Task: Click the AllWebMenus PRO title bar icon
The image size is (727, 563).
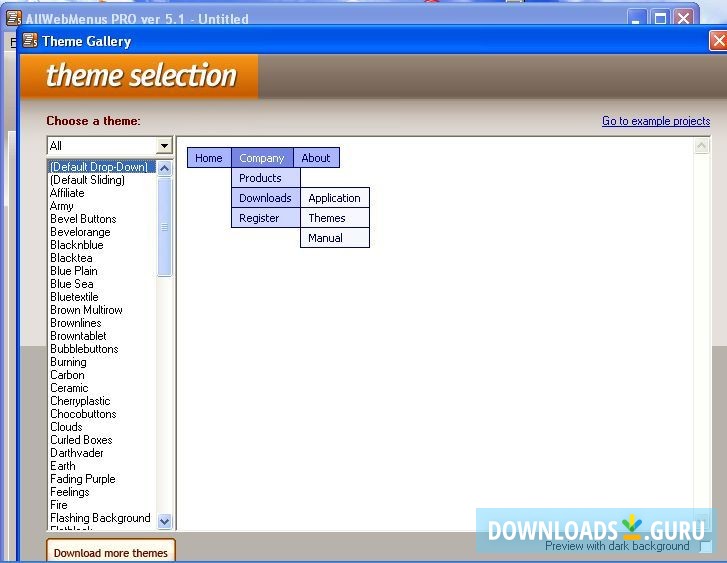Action: (14, 18)
